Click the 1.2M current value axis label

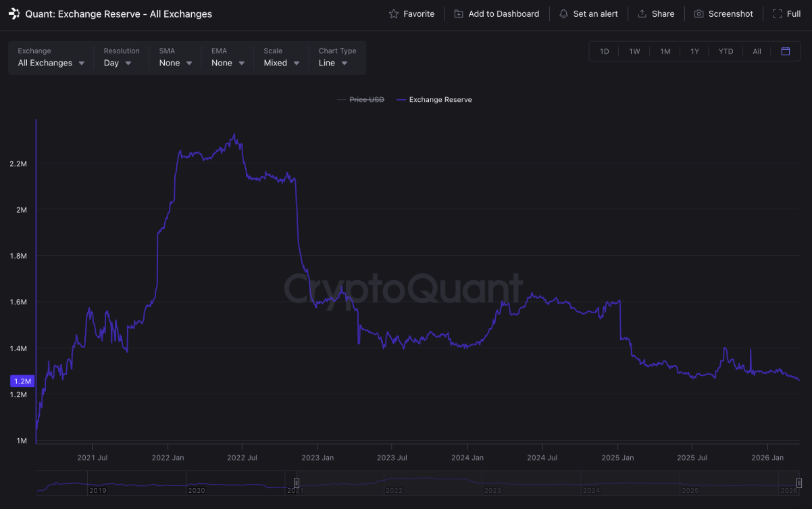coord(22,381)
